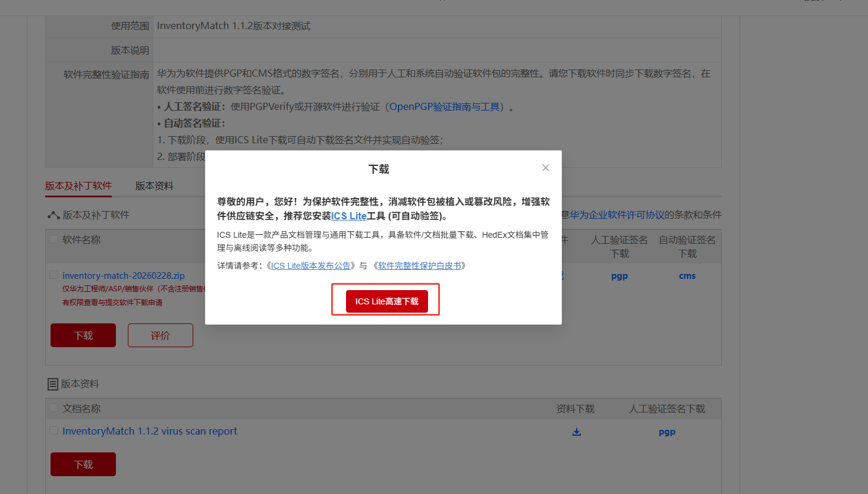868x494 pixels.
Task: Click the bold ICS Lite tool link
Action: coord(348,216)
